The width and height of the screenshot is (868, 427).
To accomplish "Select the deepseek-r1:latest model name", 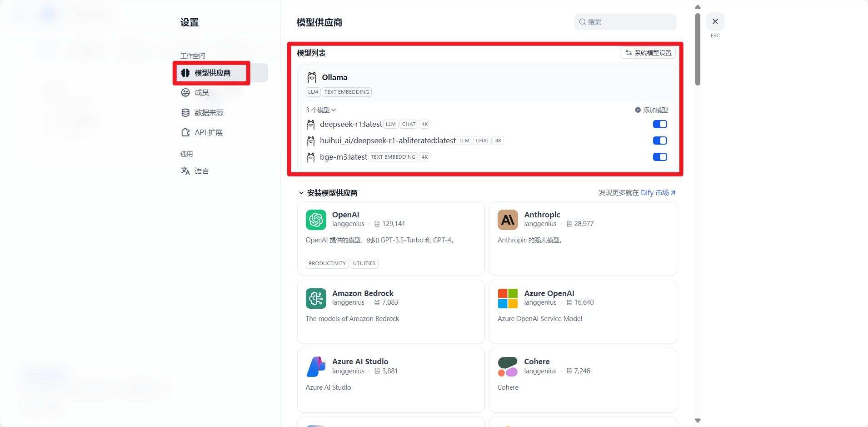I will click(351, 124).
